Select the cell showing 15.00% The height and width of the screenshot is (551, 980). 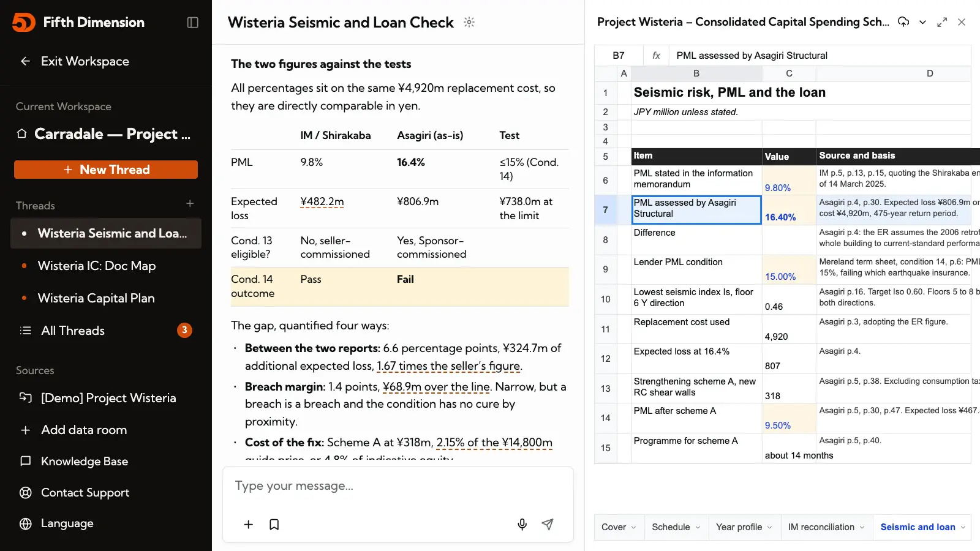(x=789, y=269)
